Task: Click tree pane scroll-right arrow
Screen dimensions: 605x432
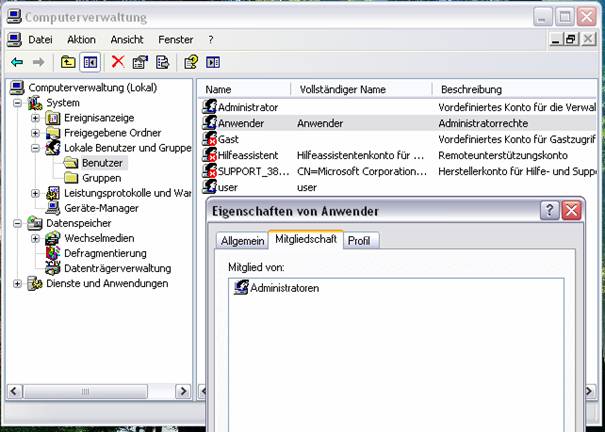Action: pos(183,391)
